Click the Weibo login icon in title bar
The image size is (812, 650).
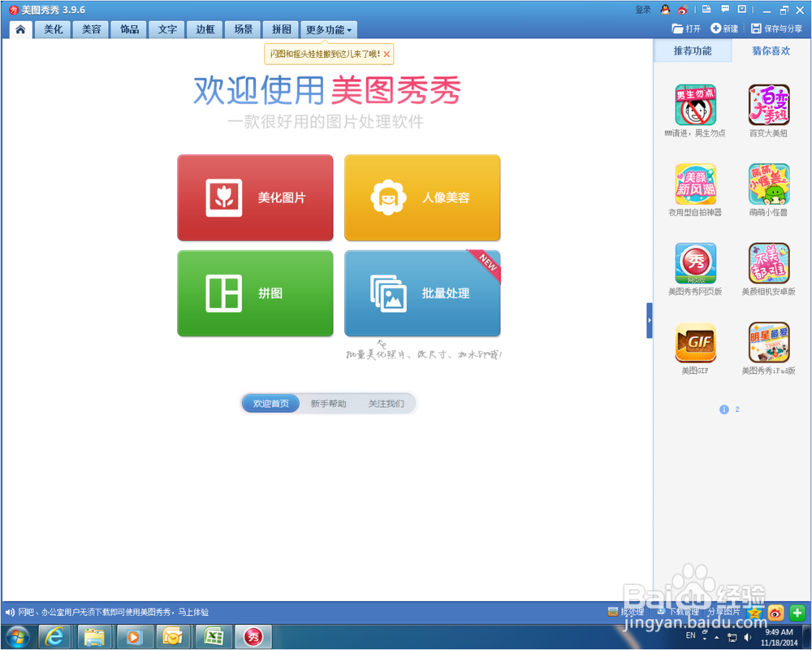[683, 9]
